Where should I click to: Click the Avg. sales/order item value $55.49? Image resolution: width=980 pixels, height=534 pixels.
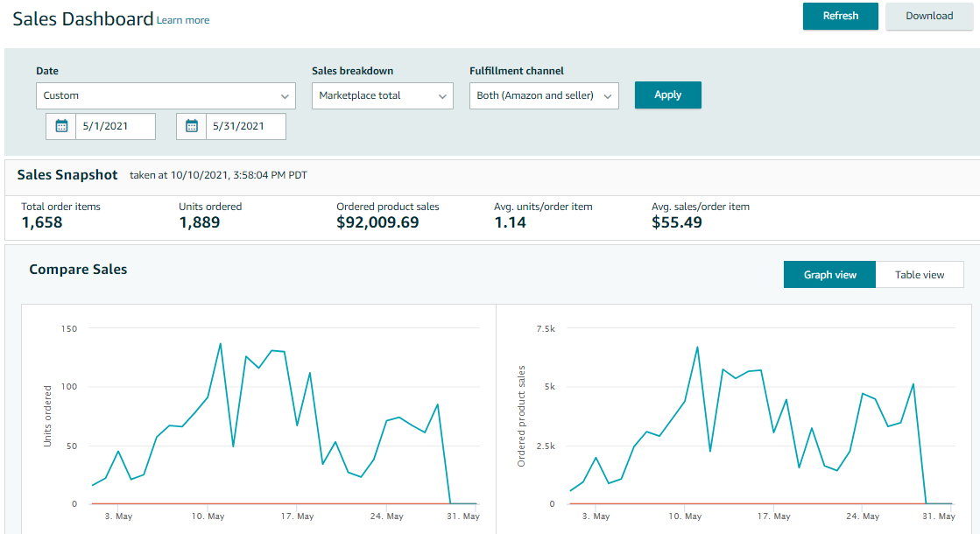pyautogui.click(x=677, y=222)
